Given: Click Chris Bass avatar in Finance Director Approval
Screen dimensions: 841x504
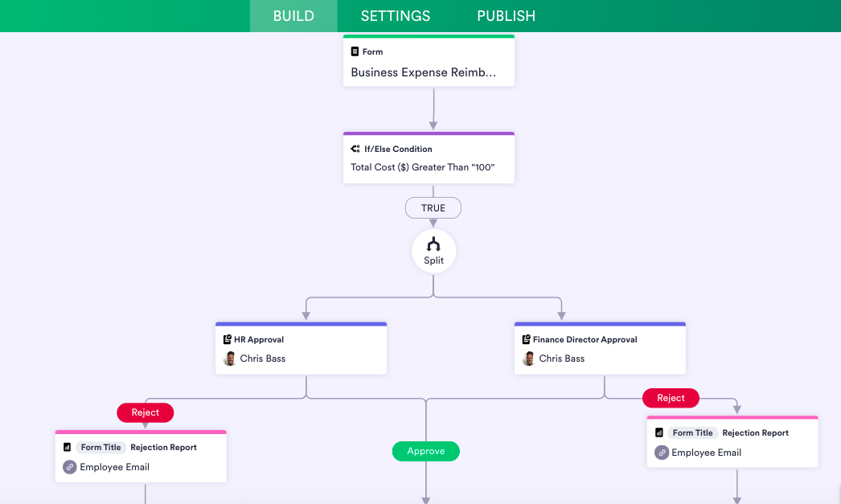Looking at the screenshot, I should pos(529,359).
